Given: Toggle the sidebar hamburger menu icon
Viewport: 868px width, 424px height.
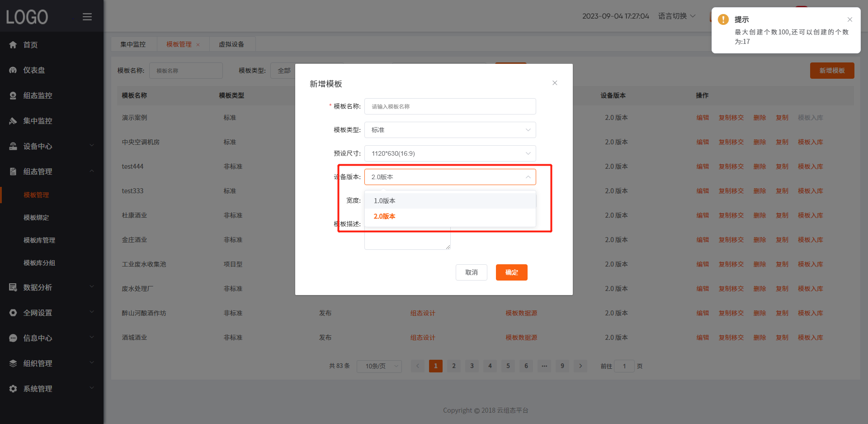Looking at the screenshot, I should pos(87,17).
